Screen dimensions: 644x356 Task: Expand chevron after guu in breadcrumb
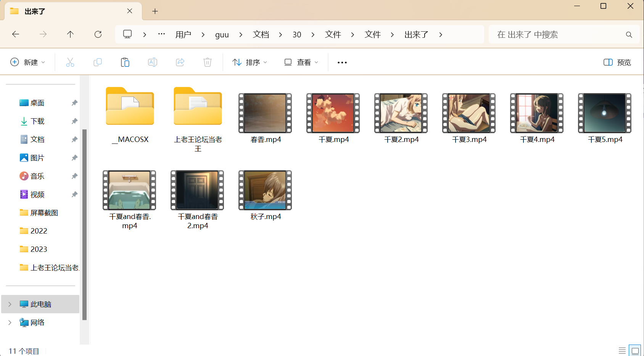point(241,35)
